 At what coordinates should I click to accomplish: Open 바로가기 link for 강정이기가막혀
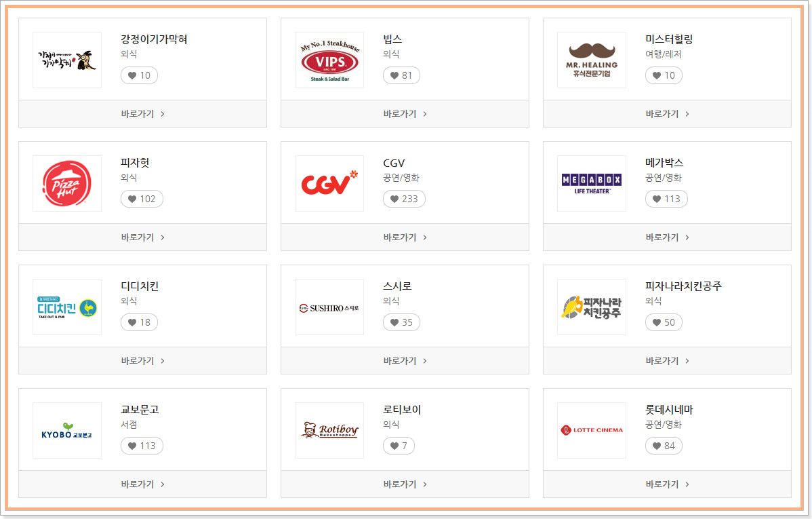(142, 113)
